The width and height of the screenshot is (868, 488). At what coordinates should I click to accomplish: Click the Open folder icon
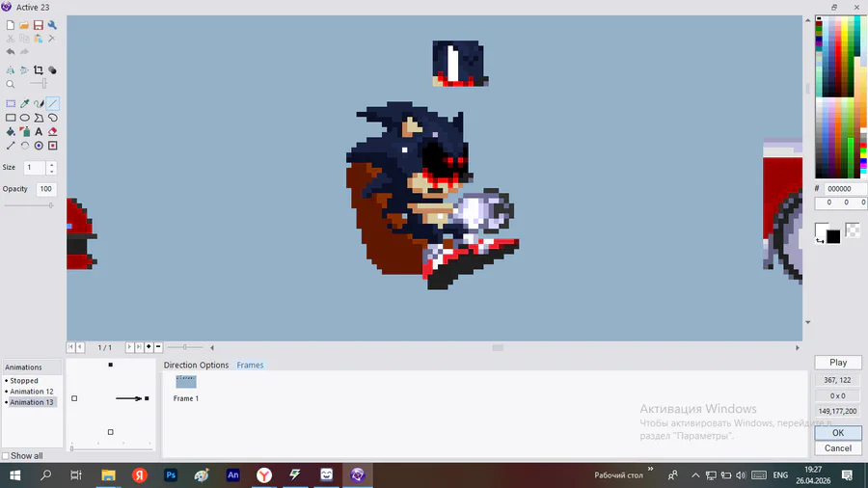point(24,25)
